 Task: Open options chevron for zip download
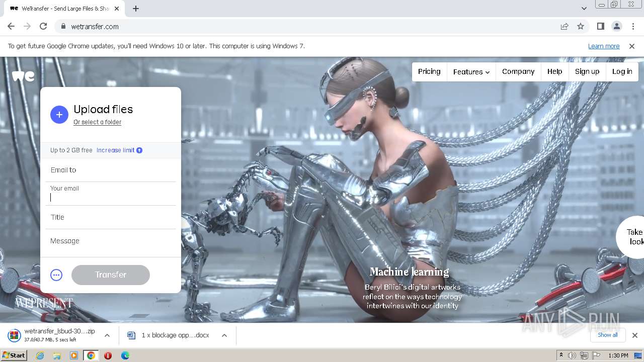tap(107, 335)
